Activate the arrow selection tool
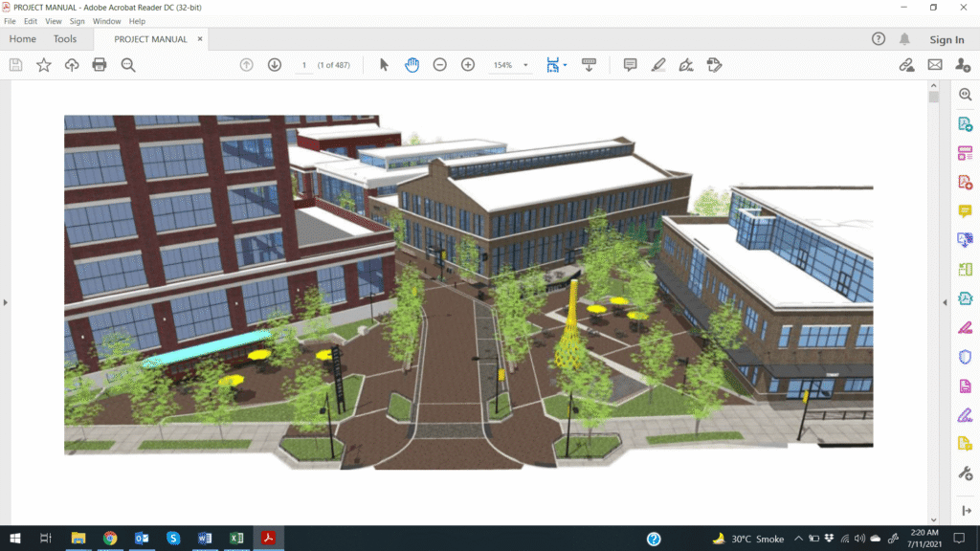This screenshot has height=551, width=980. tap(384, 65)
